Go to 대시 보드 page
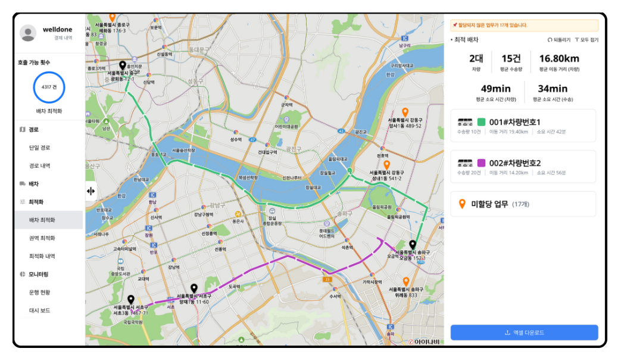 pyautogui.click(x=40, y=310)
